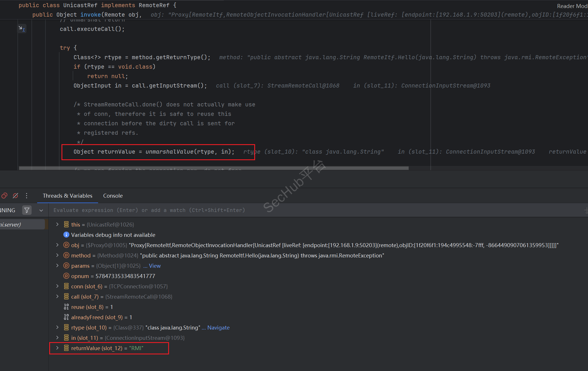Expand the returnValue (slot_12) node
Screen dimensions: 588x371
(x=57, y=348)
